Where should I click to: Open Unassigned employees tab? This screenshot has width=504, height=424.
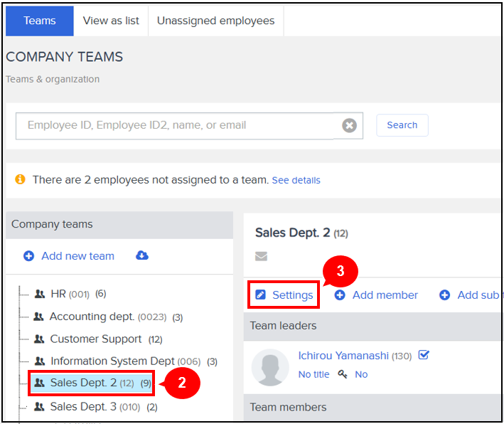[215, 21]
